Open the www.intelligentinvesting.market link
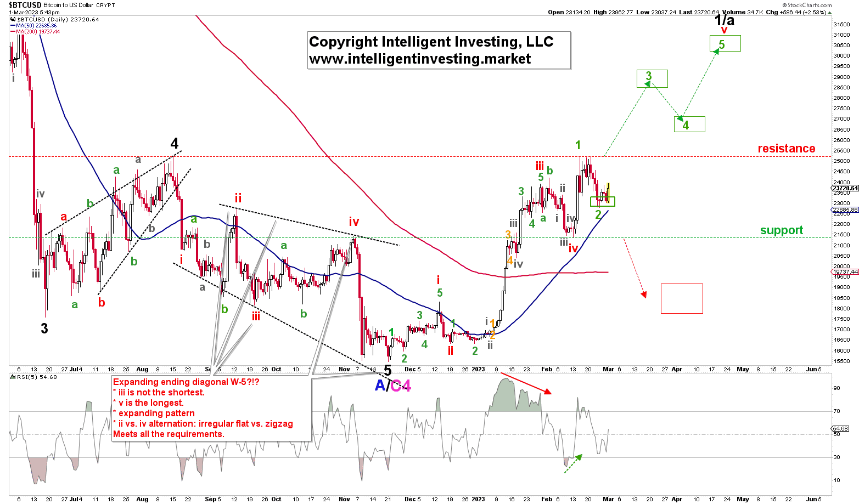Image resolution: width=859 pixels, height=504 pixels. pos(420,59)
